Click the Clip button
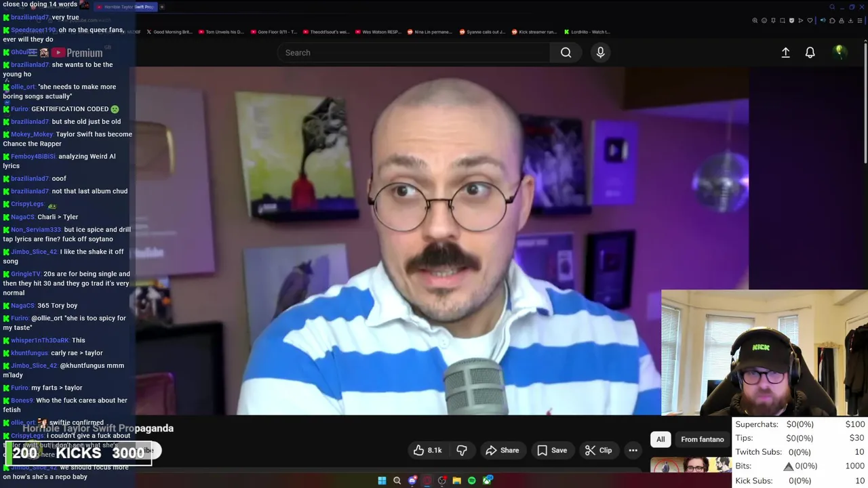Image resolution: width=868 pixels, height=488 pixels. (599, 450)
